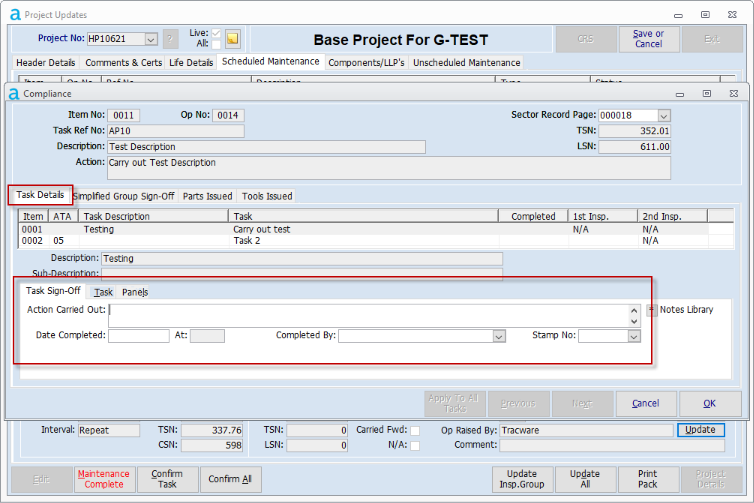Viewport: 754px width, 503px height.
Task: Confirm with the OK button
Action: (709, 404)
